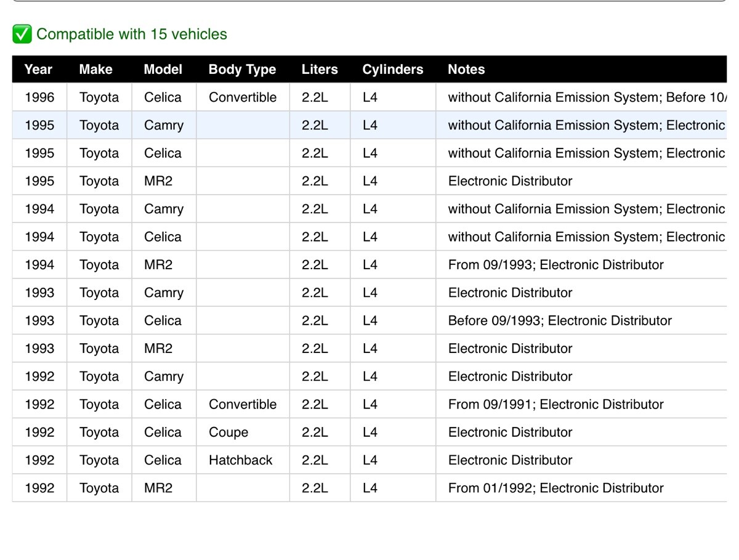Click MR2 in the 1992 row

tap(158, 489)
